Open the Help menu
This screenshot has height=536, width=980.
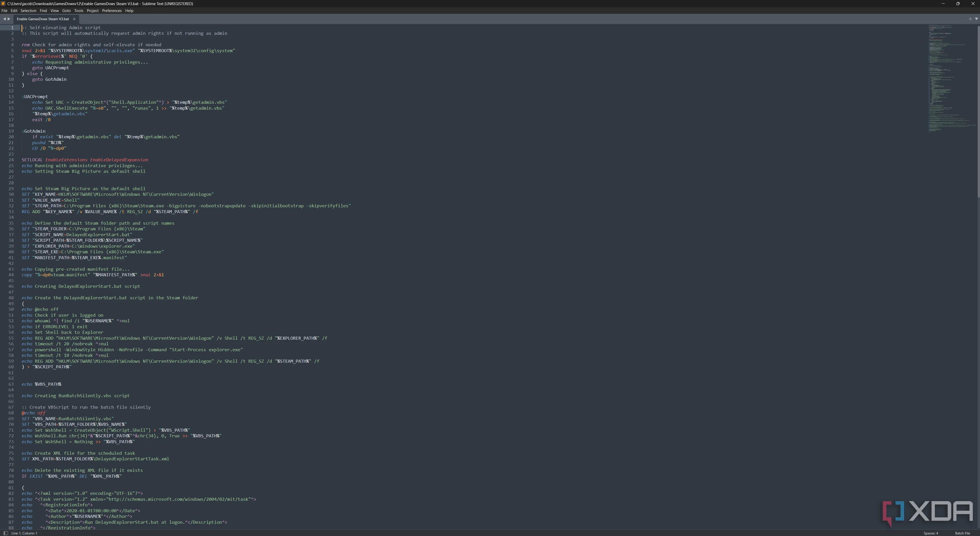[x=129, y=11]
